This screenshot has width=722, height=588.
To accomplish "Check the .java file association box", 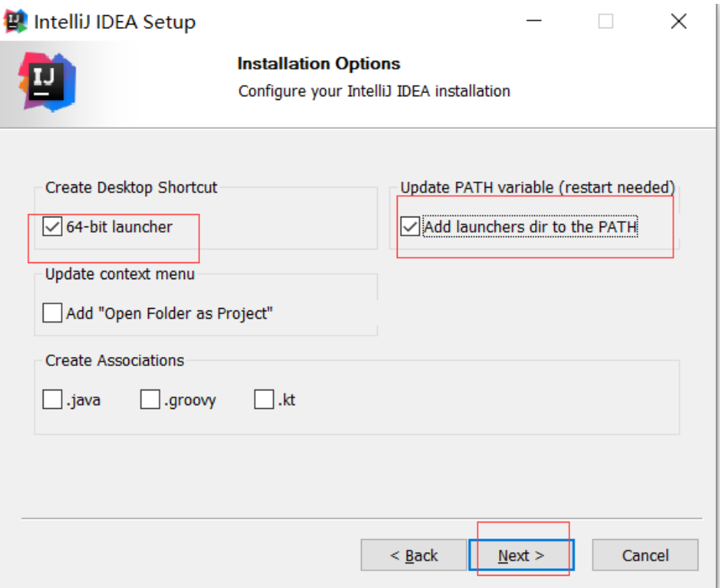I will [52, 400].
